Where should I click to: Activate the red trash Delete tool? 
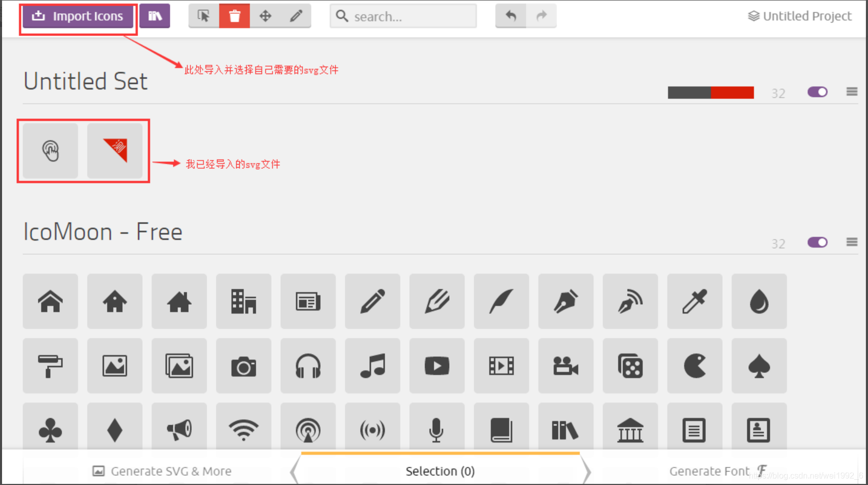tap(234, 16)
